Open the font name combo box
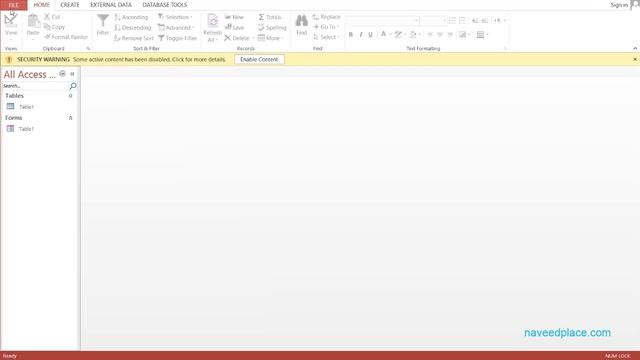Viewport: 640px width, 360px height. tap(383, 20)
